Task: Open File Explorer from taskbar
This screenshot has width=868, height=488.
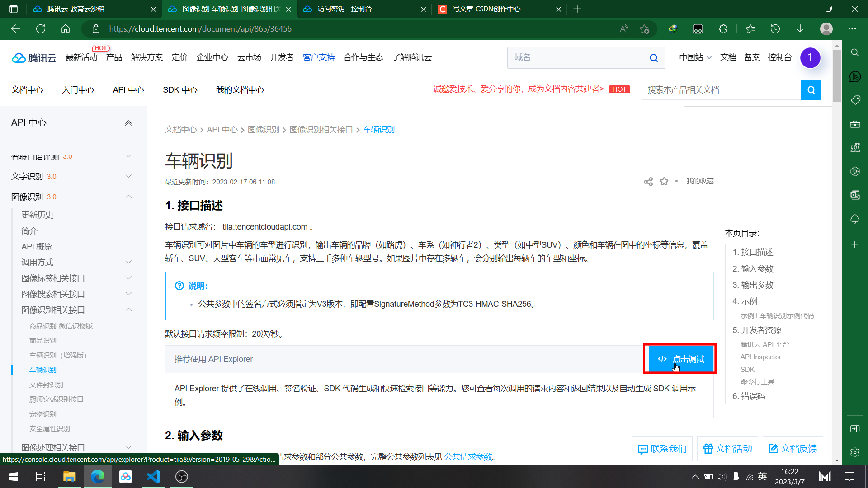Action: (x=69, y=477)
